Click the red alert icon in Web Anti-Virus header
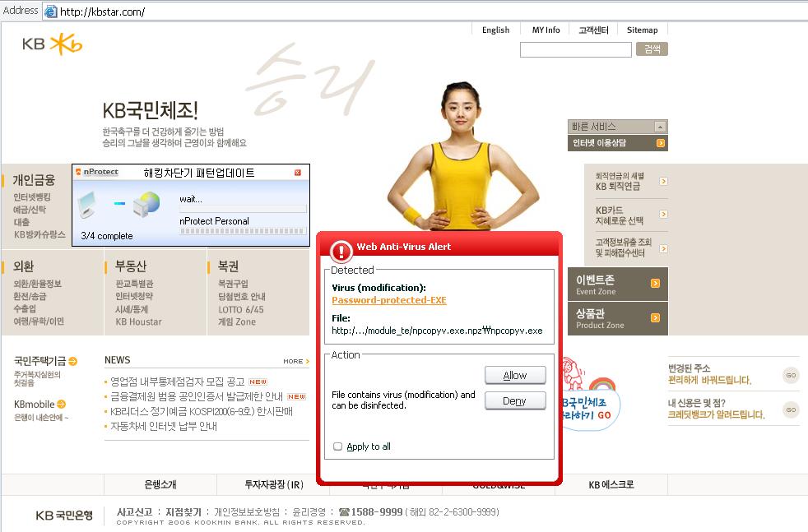Viewport: 808px width, 532px height. tap(341, 250)
